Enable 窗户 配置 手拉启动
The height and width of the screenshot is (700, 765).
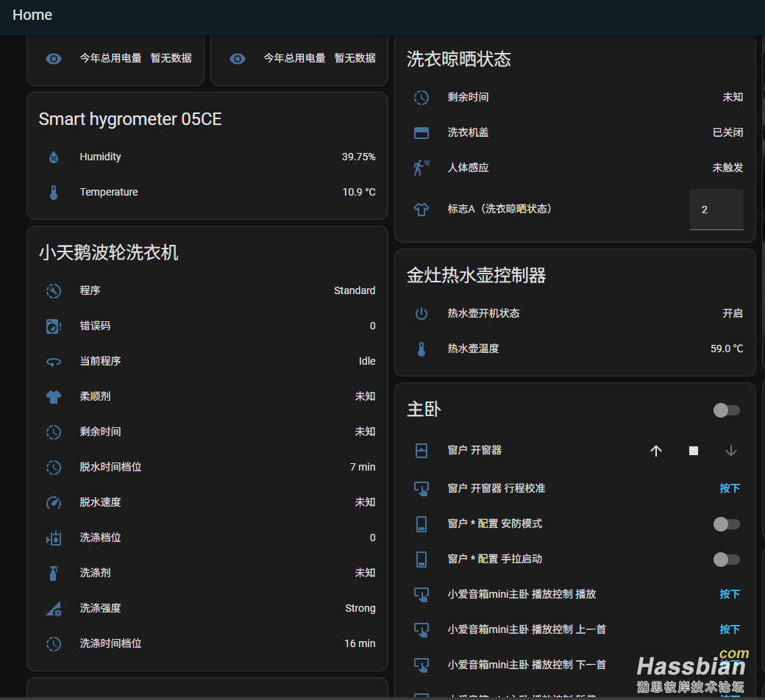click(727, 560)
